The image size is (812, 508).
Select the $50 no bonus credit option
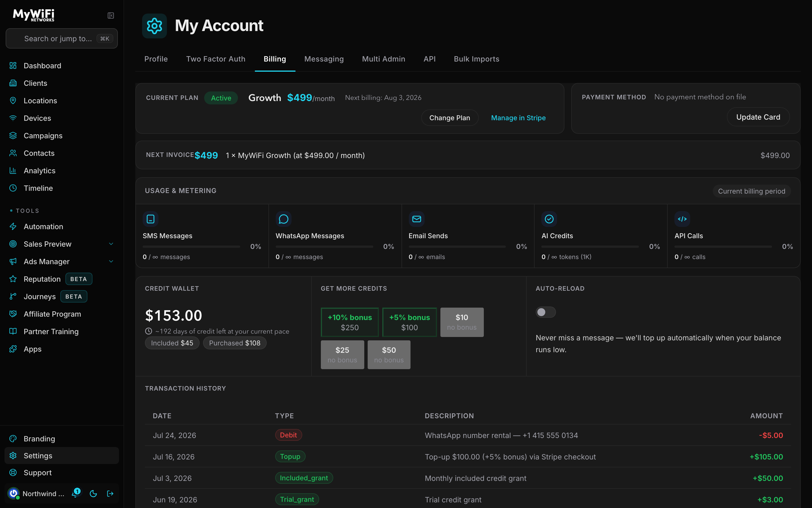point(389,355)
